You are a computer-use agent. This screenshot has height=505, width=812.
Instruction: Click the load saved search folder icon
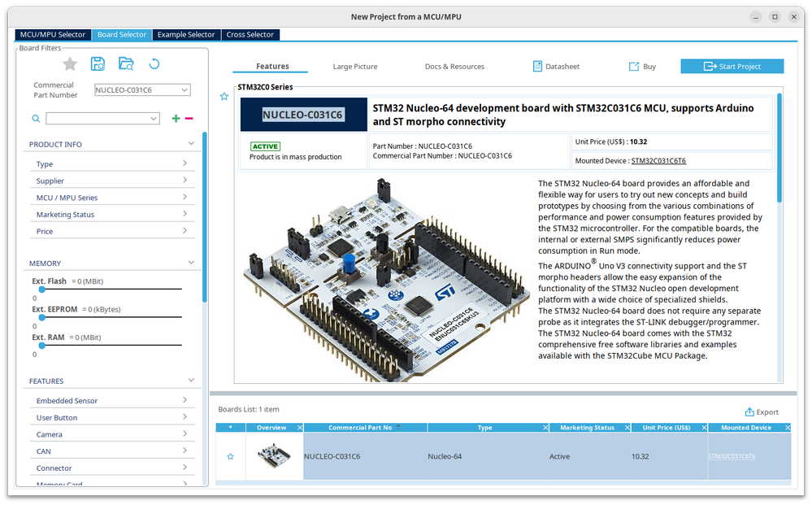[126, 64]
